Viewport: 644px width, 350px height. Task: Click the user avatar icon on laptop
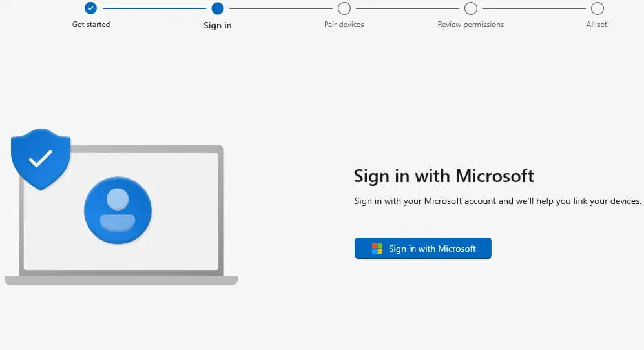[x=118, y=211]
